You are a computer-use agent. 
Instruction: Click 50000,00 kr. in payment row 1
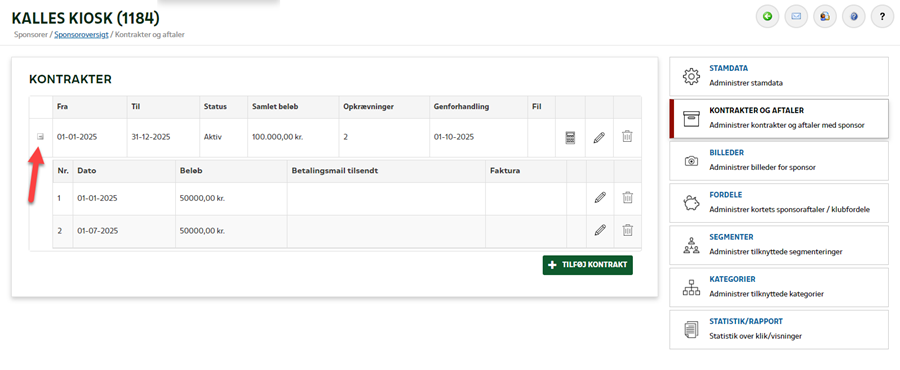tap(203, 198)
